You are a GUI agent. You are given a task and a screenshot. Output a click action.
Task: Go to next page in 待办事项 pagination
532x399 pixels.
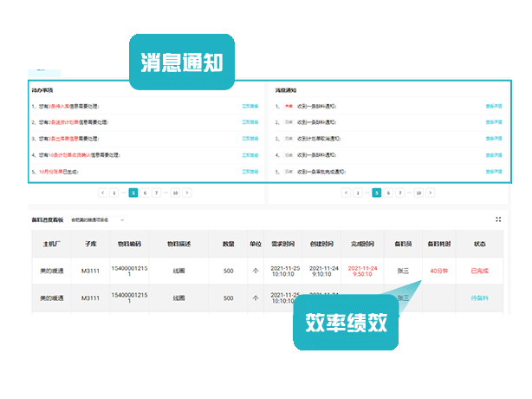click(186, 193)
